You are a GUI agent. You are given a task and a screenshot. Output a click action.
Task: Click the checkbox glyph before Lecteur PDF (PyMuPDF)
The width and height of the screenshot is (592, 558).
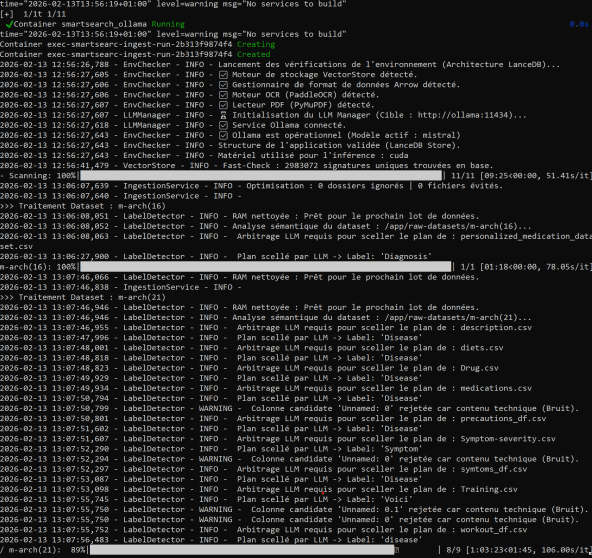click(x=223, y=105)
